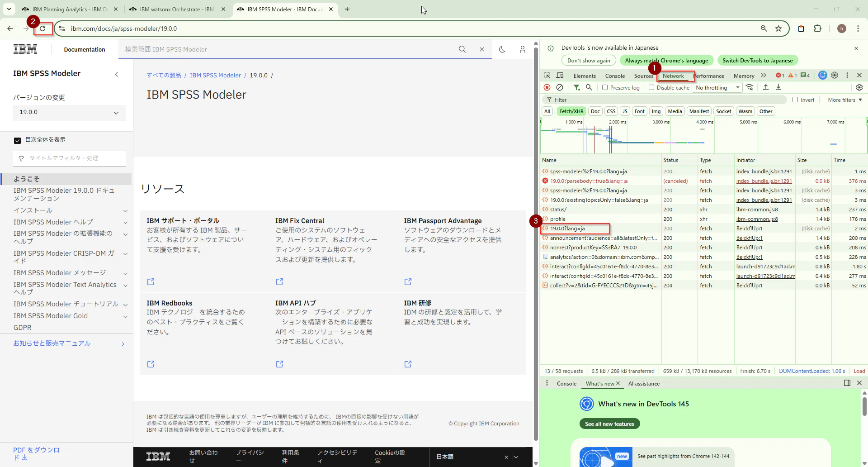Screen dimensions: 868x467
Task: Toggle the Fetch/XHR request type filter
Action: (x=571, y=111)
